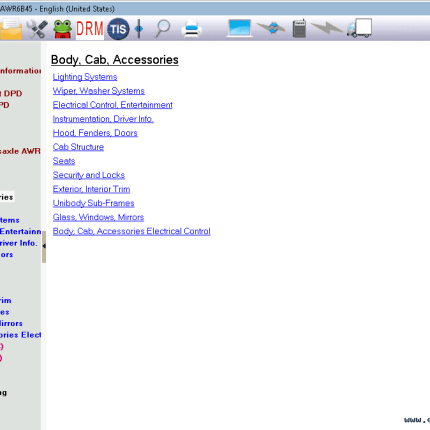Click the wrench and screwdriver tools icon

[37, 29]
